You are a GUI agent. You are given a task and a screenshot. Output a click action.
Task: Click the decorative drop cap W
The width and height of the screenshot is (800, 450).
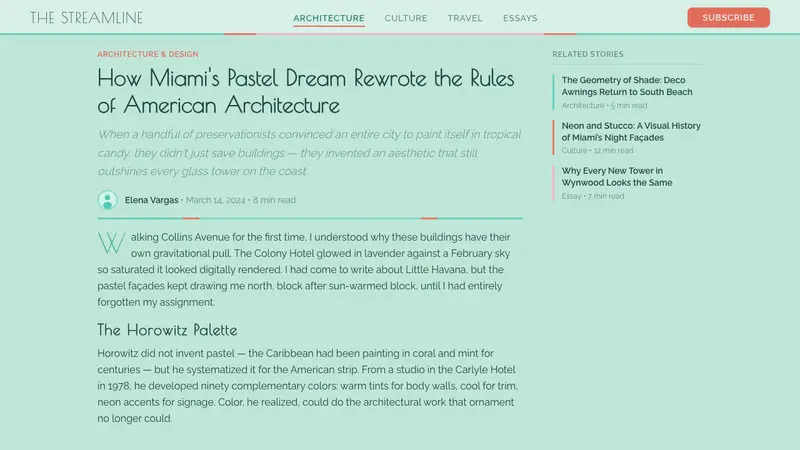[x=111, y=243]
